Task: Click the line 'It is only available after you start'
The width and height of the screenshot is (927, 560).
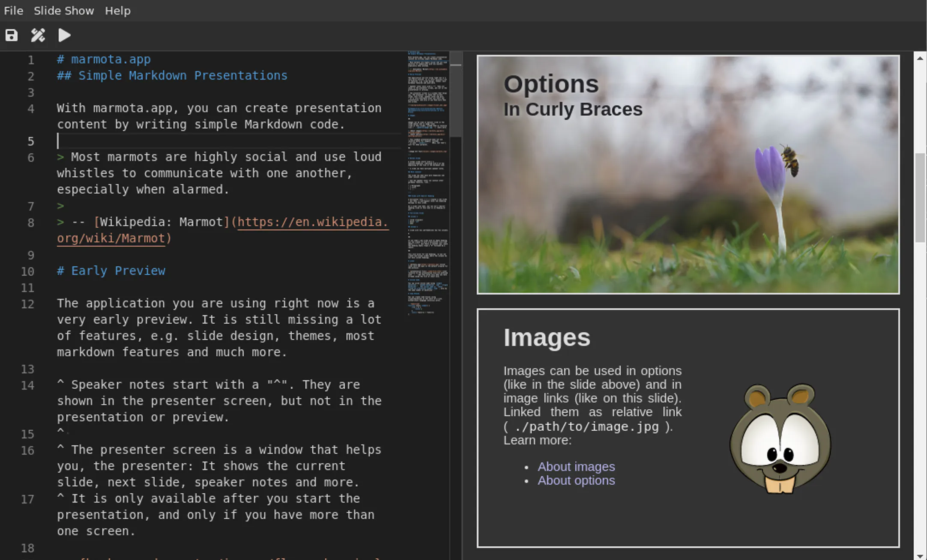Action: (x=208, y=498)
